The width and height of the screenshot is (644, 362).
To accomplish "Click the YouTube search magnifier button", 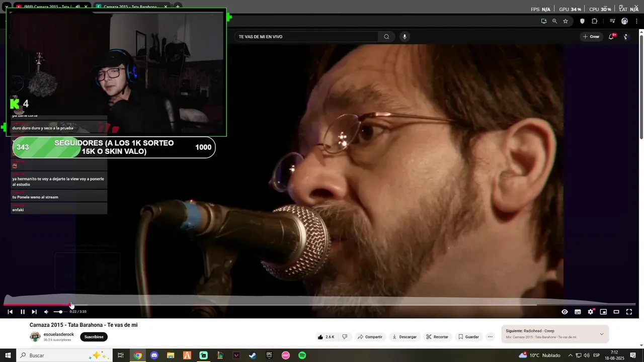I will [x=386, y=37].
